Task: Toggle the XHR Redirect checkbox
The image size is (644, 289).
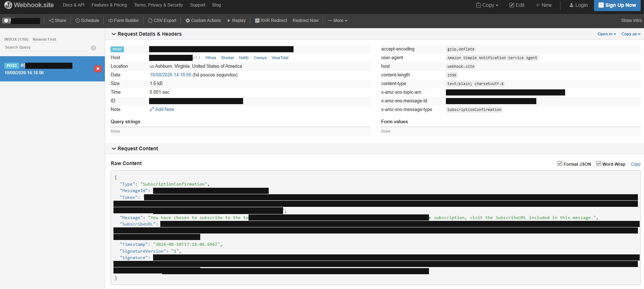Action: 257,21
